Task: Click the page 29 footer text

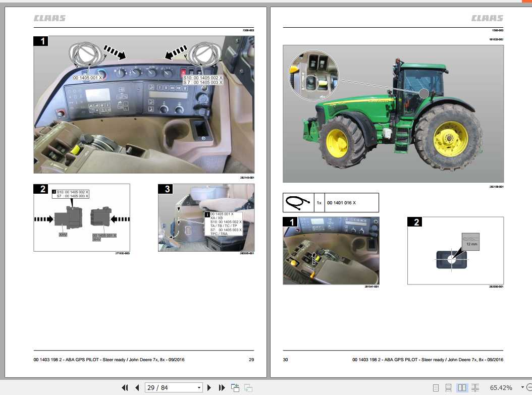Action: [x=109, y=359]
